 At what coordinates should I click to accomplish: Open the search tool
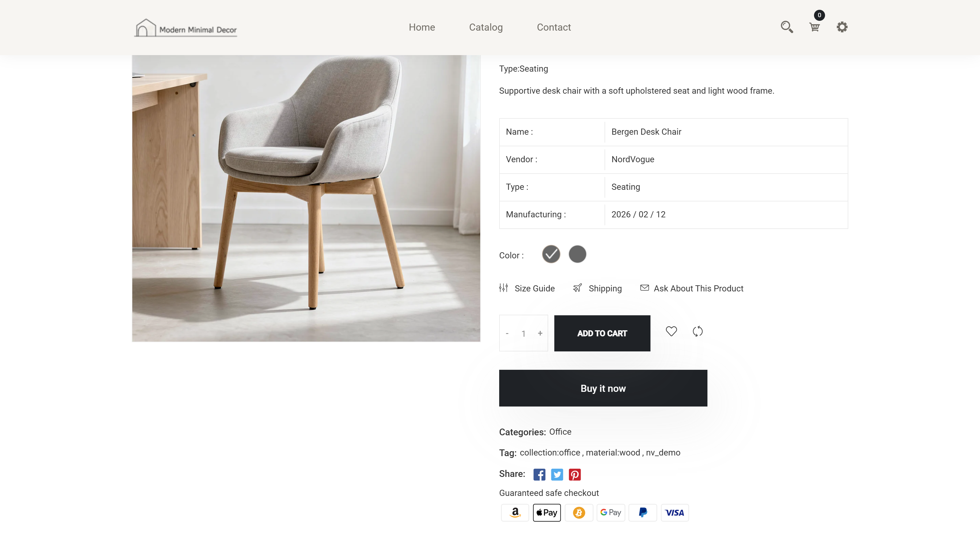click(787, 27)
